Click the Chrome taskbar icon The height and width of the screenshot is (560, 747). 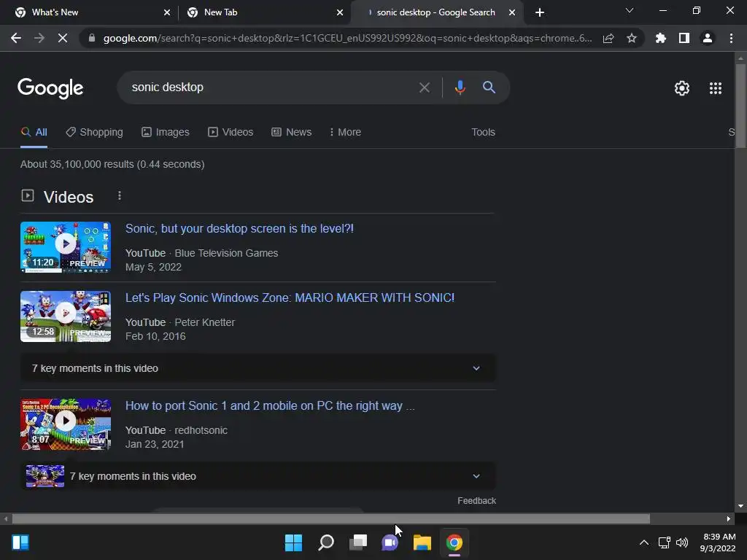click(454, 542)
